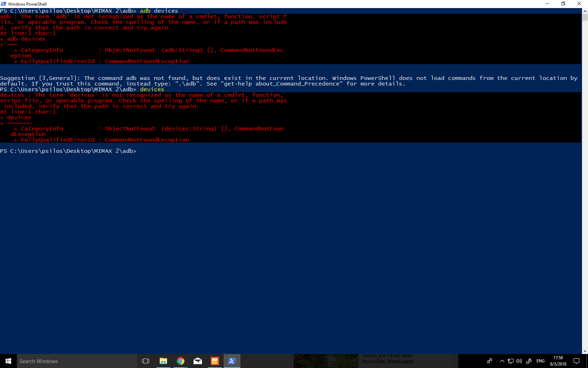This screenshot has height=368, width=588.
Task: Select the PowerShell taskbar icon
Action: 232,361
